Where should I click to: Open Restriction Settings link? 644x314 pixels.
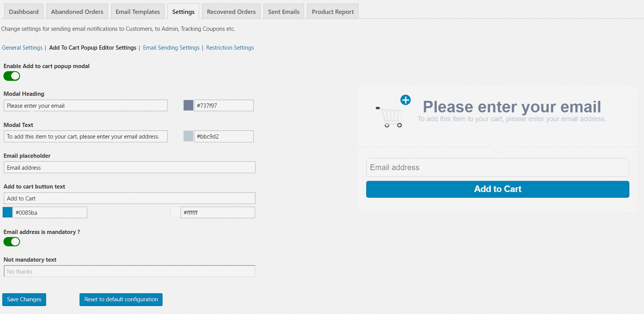pos(230,48)
